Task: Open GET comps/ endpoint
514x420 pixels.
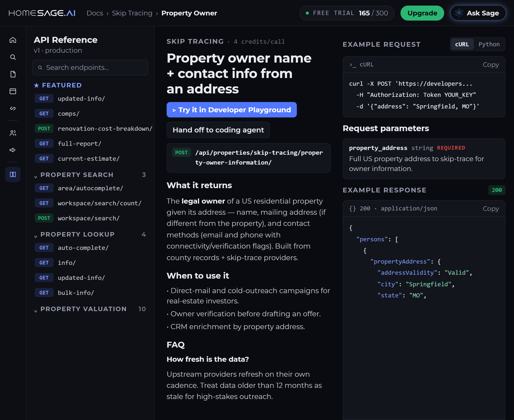Action: (x=90, y=114)
